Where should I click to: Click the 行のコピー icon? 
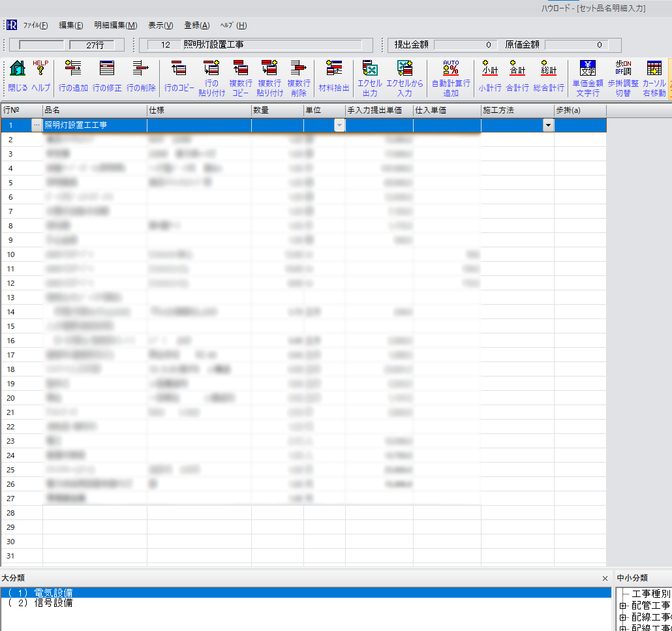179,69
